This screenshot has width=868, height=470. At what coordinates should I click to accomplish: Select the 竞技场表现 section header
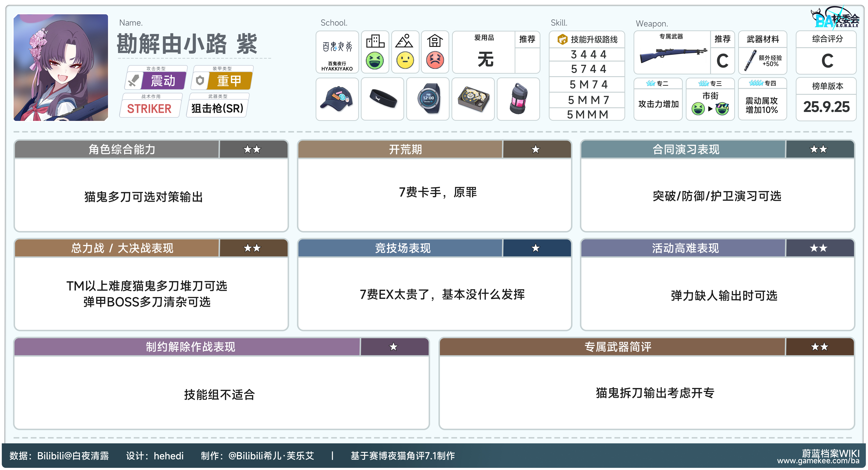pyautogui.click(x=403, y=248)
